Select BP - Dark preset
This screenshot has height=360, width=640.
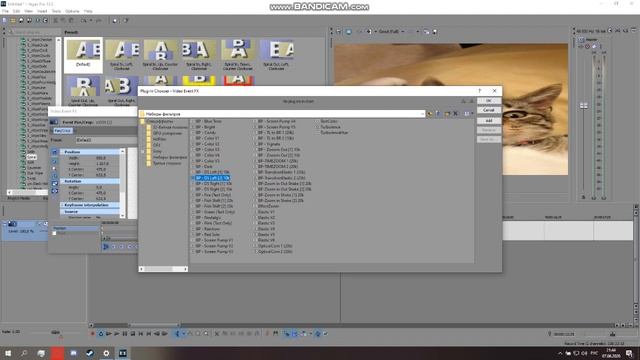coord(204,167)
